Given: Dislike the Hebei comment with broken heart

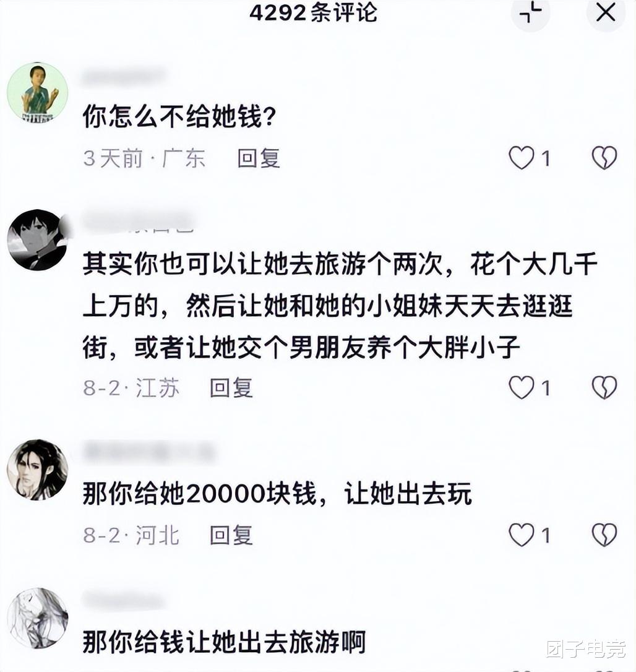Looking at the screenshot, I should 604,535.
